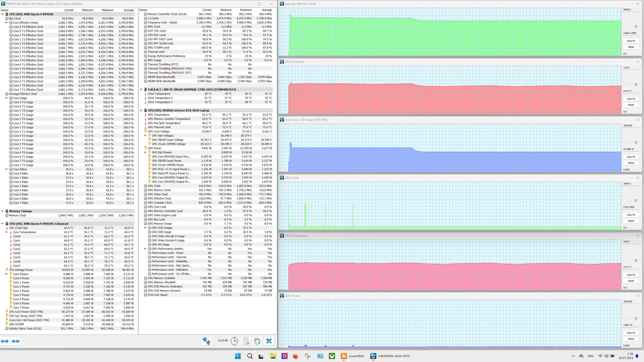Open the notification bell in system tray
Viewport: 644px width, 362px height.
click(637, 356)
